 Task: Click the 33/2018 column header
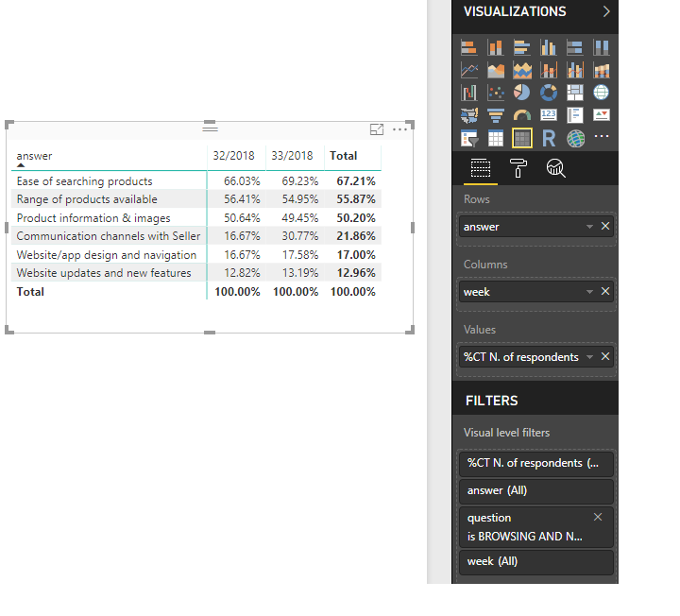[292, 156]
